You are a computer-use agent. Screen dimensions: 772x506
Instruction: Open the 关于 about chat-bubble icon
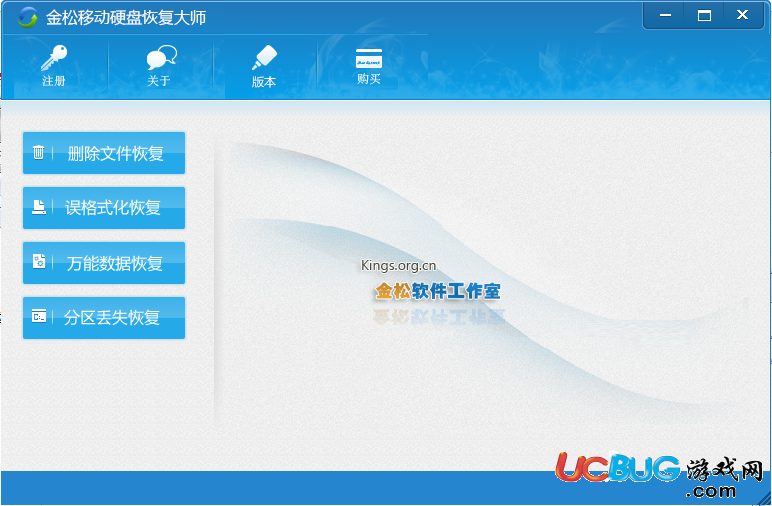point(161,58)
